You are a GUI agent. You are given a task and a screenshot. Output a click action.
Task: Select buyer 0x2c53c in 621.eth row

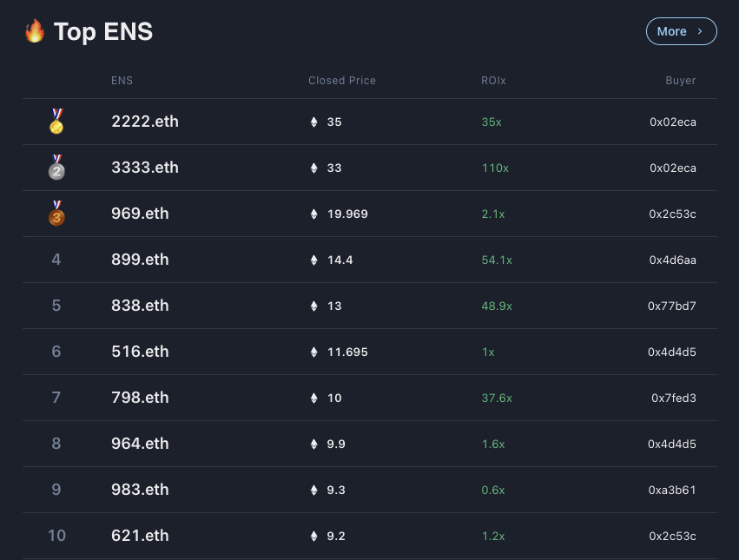tap(672, 536)
